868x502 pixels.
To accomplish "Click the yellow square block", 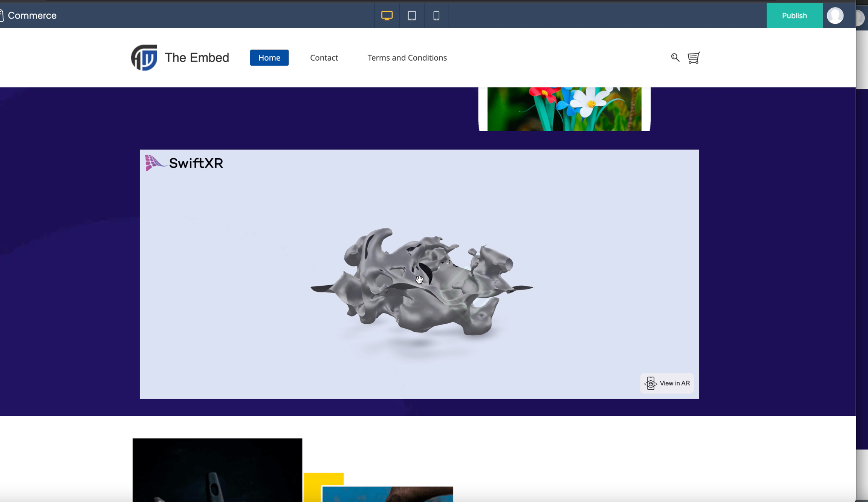I will [323, 479].
